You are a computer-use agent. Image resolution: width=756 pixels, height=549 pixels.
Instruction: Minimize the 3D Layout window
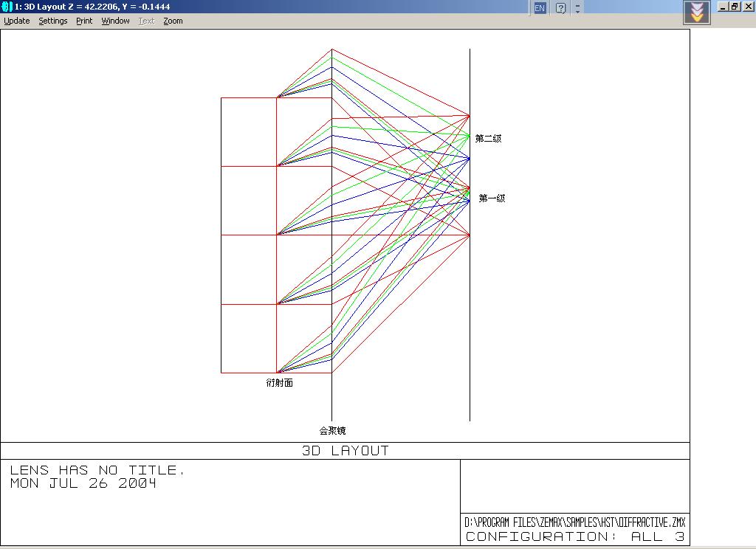724,6
